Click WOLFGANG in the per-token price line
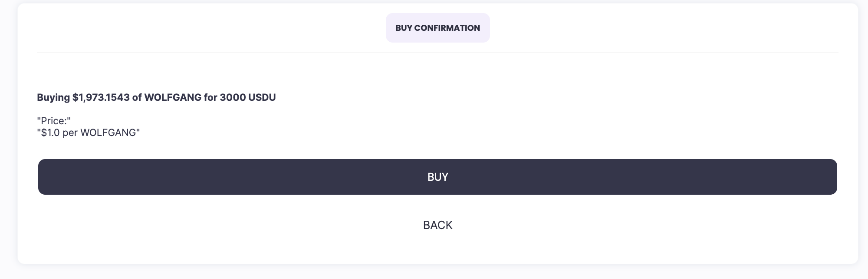Image resolution: width=868 pixels, height=279 pixels. [x=108, y=133]
